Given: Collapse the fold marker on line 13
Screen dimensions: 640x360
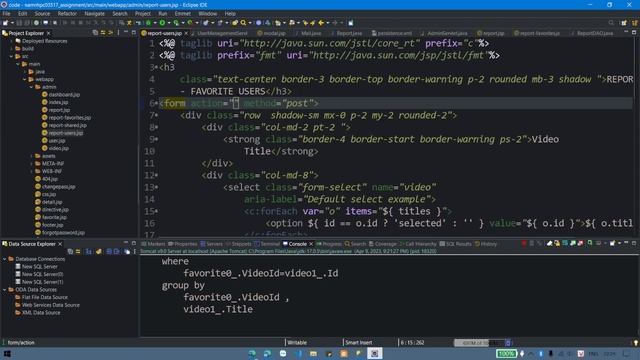Looking at the screenshot, I should pos(156,187).
